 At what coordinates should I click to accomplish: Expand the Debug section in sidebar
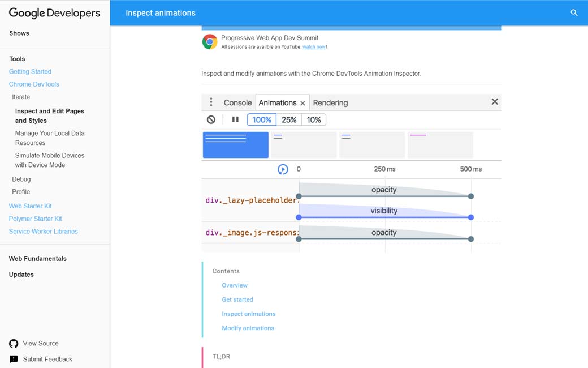pyautogui.click(x=21, y=179)
